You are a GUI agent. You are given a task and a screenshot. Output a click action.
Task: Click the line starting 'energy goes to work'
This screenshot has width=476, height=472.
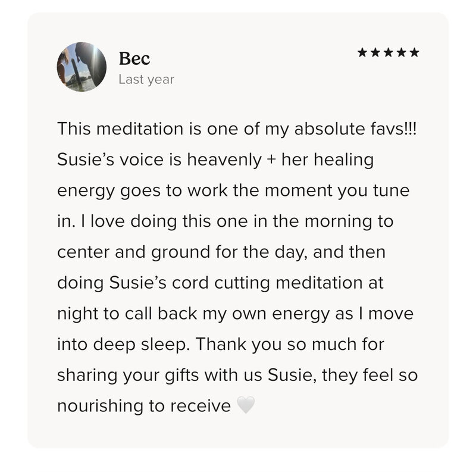(233, 190)
